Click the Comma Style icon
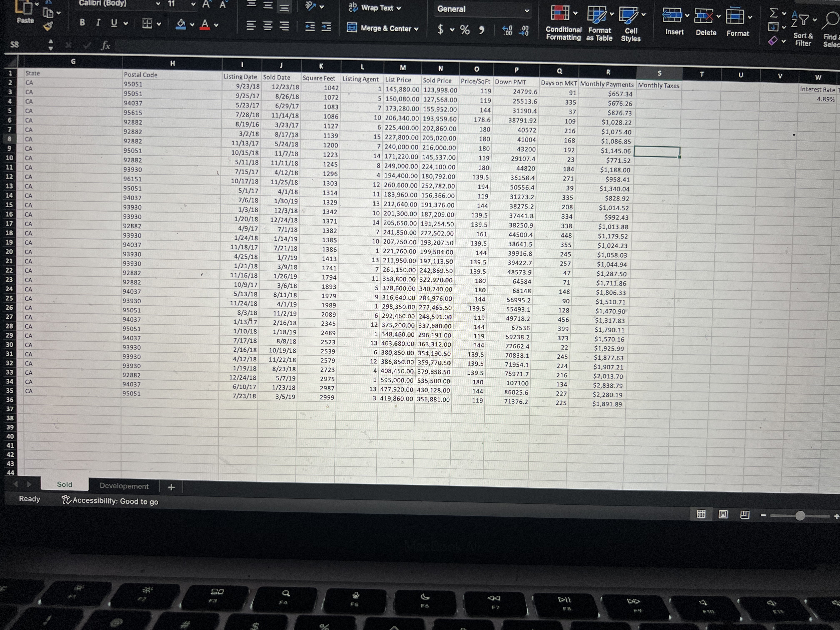Screen dimensions: 840x630 481,30
